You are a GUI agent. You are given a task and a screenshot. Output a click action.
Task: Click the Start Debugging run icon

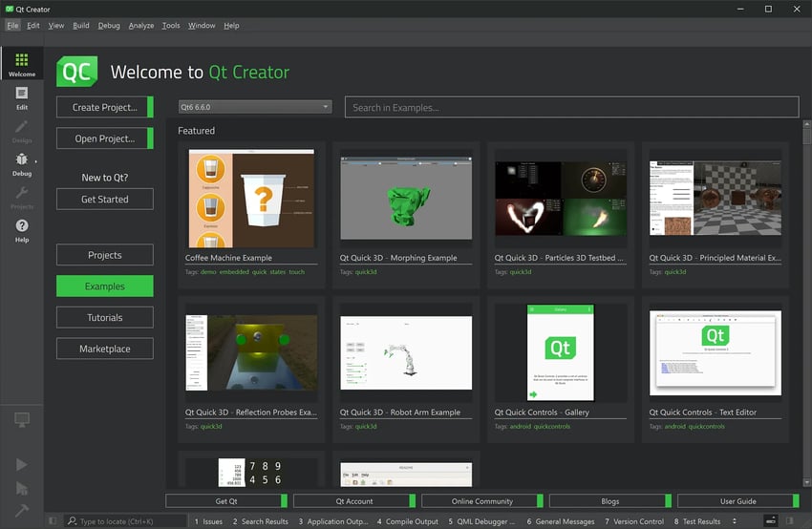pos(21,488)
